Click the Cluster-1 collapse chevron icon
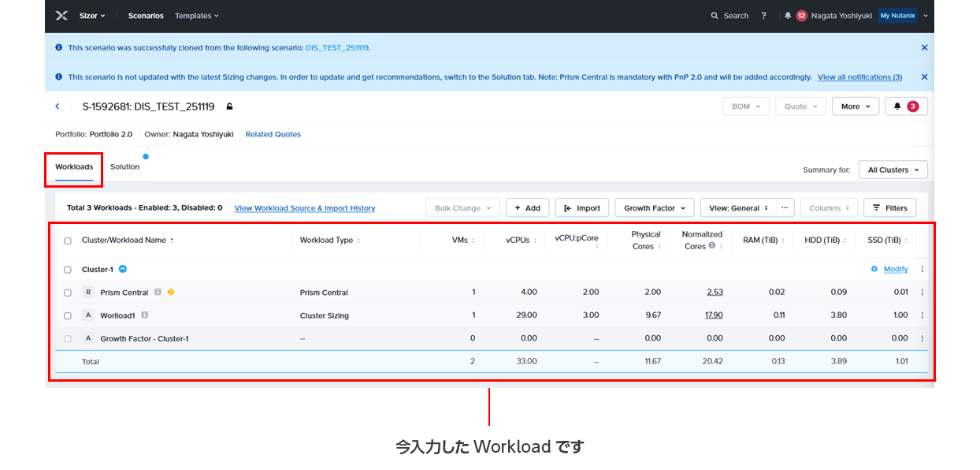The height and width of the screenshot is (470, 980). pyautogui.click(x=123, y=269)
